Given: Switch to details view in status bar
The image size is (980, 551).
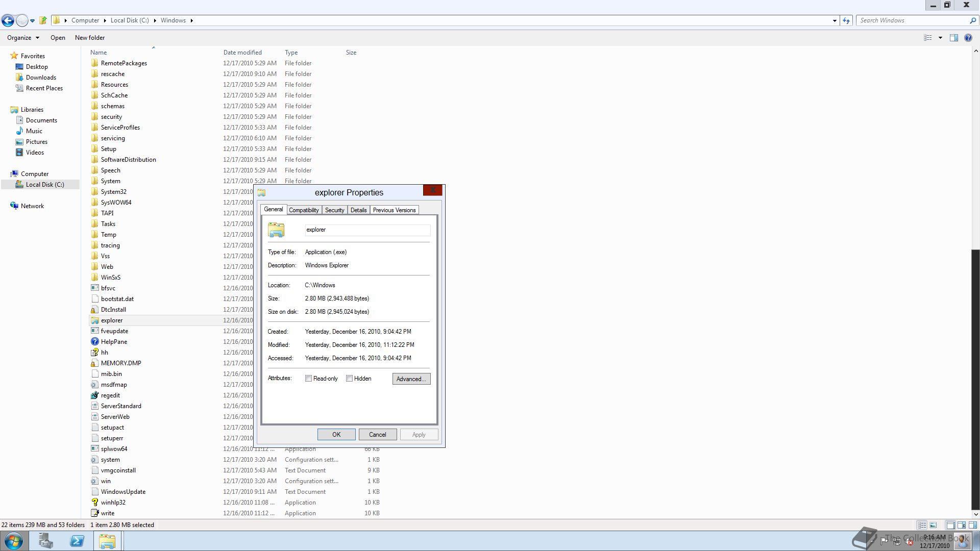Looking at the screenshot, I should [922, 525].
